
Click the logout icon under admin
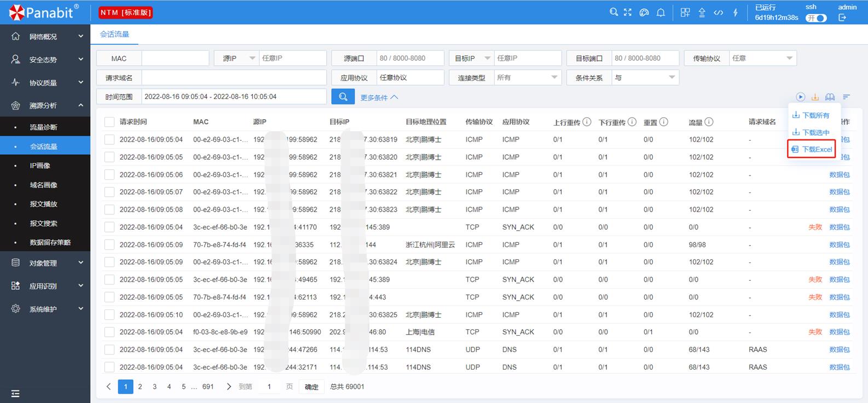[842, 17]
